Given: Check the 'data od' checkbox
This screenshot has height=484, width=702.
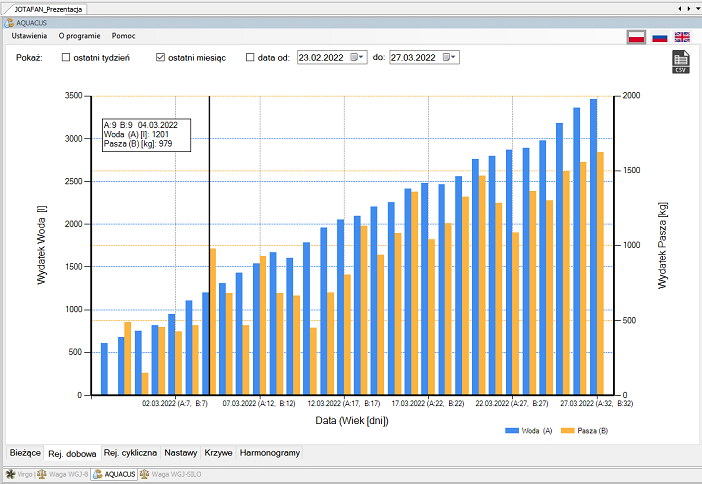Looking at the screenshot, I should click(x=250, y=58).
